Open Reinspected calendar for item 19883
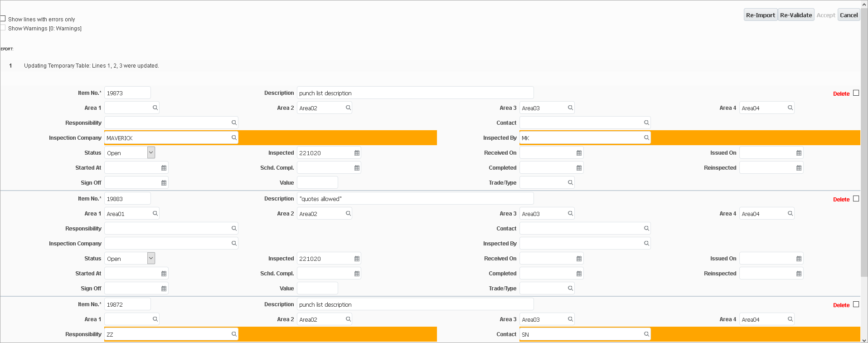 click(x=799, y=274)
